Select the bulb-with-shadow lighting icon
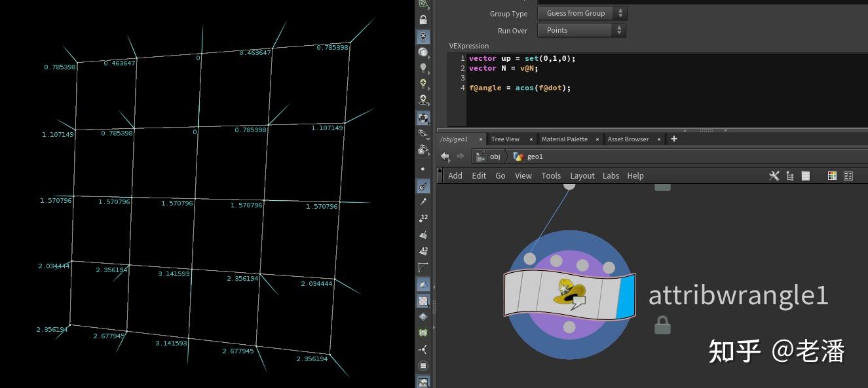This screenshot has height=388, width=868. tap(423, 100)
